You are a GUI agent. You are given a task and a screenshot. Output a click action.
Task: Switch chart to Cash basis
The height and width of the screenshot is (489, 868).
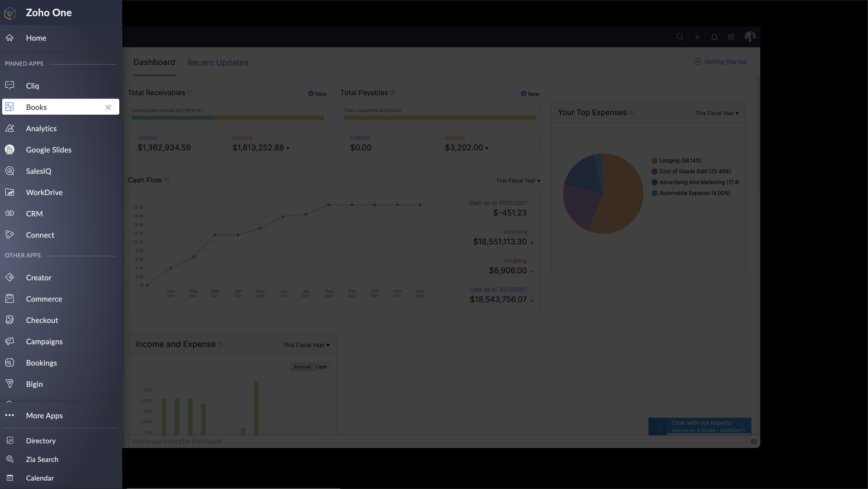coord(321,367)
